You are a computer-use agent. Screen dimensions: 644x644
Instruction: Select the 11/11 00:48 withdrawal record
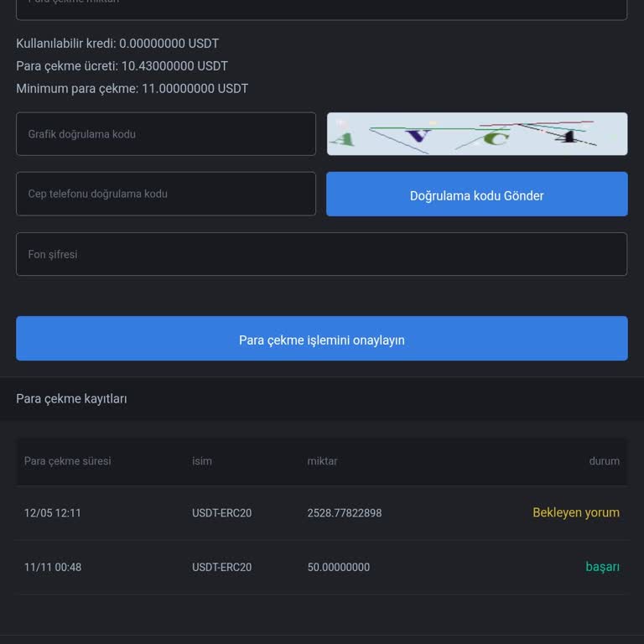pyautogui.click(x=53, y=568)
